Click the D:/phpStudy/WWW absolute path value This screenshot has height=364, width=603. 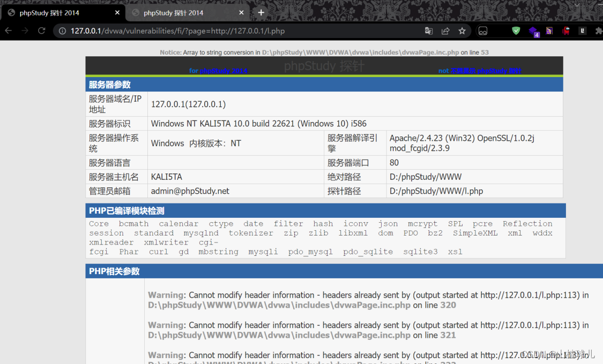click(x=426, y=177)
